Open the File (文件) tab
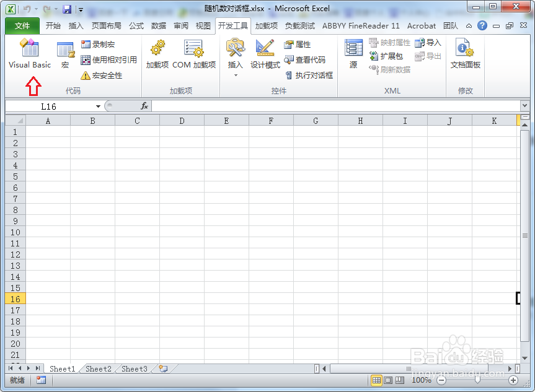This screenshot has height=392, width=535. 22,26
